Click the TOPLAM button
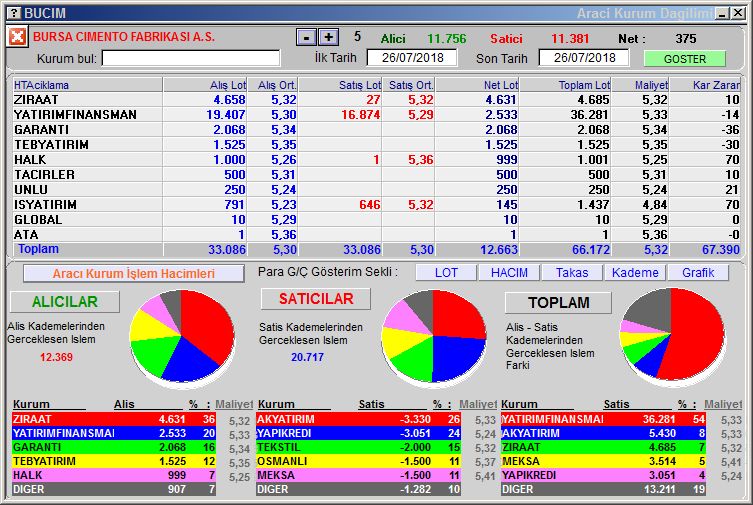Image resolution: width=753 pixels, height=505 pixels. point(559,303)
